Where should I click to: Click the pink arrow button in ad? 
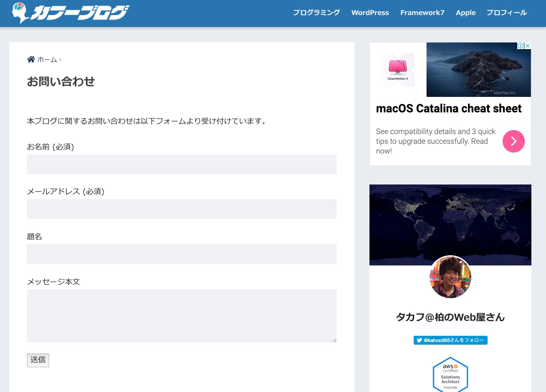513,141
